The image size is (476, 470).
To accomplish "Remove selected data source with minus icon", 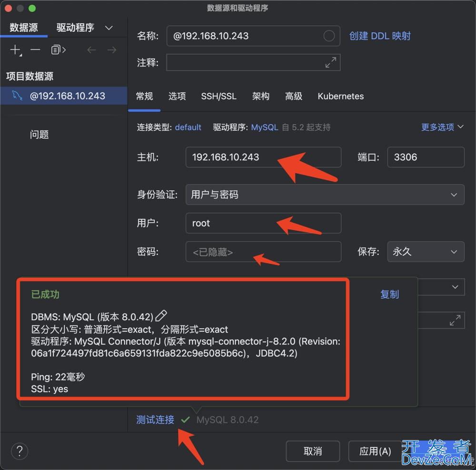I will 35,49.
